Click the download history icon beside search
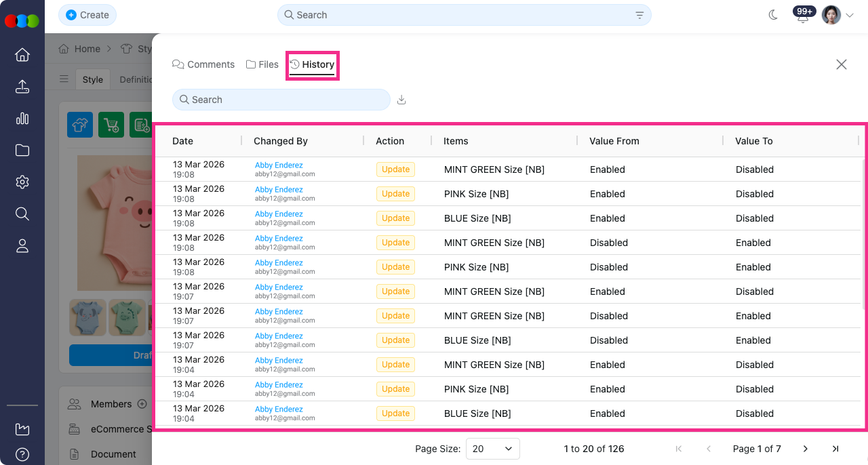The width and height of the screenshot is (868, 465). (401, 100)
